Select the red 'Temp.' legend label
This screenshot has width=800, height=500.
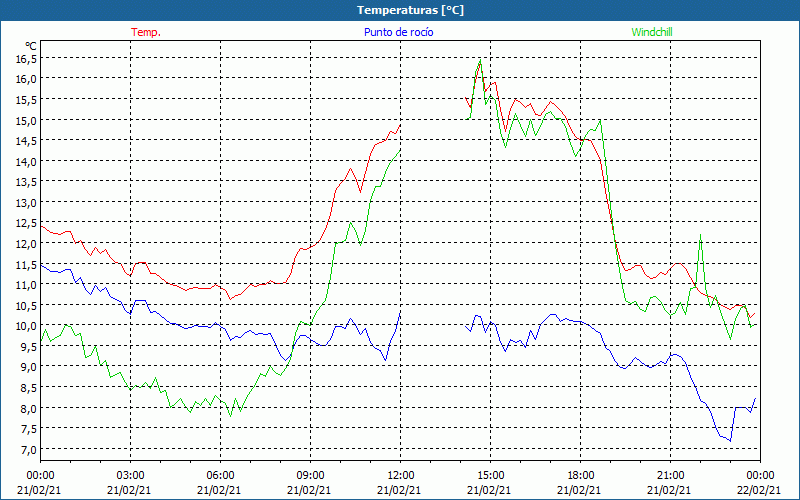coord(146,32)
